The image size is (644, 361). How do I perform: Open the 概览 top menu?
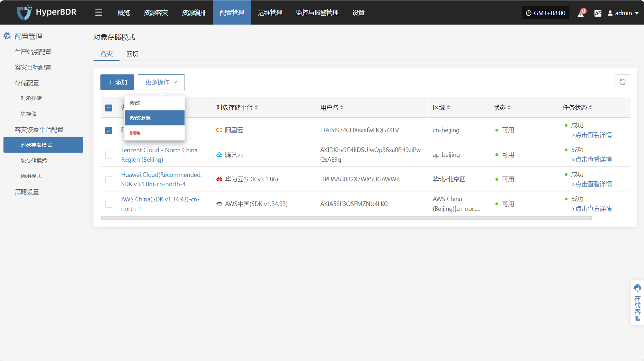[124, 13]
